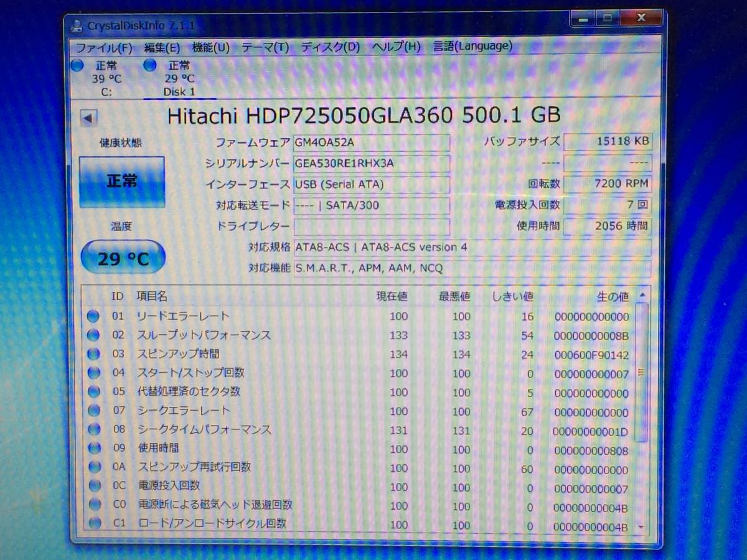Click the 対応機能 S.M.A.R.T., APM field
The image size is (747, 560).
point(472,269)
